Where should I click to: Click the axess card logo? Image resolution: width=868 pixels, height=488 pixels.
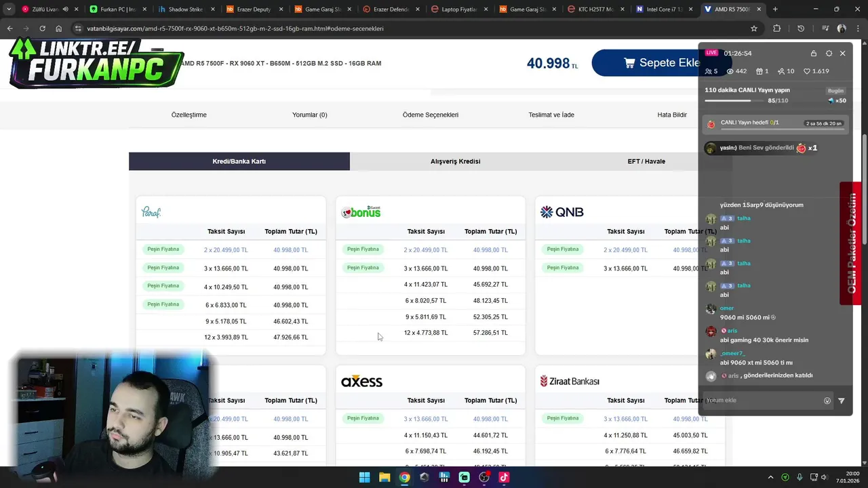coord(361,382)
